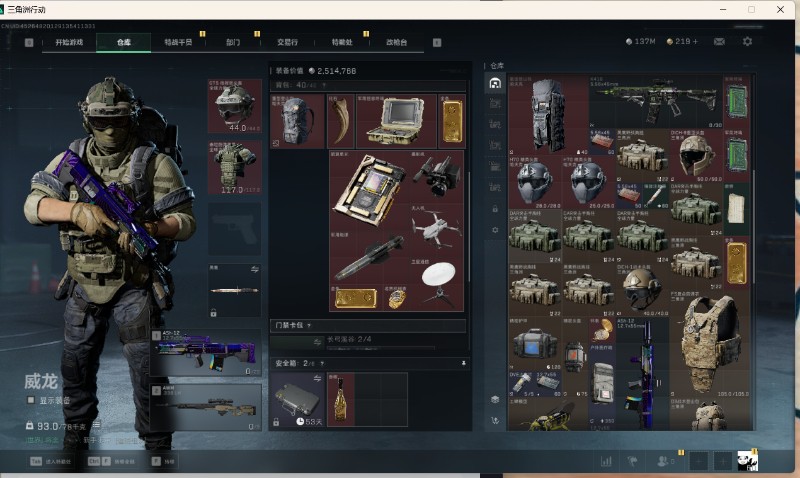Click the stash grid scrollbar

click(x=753, y=225)
